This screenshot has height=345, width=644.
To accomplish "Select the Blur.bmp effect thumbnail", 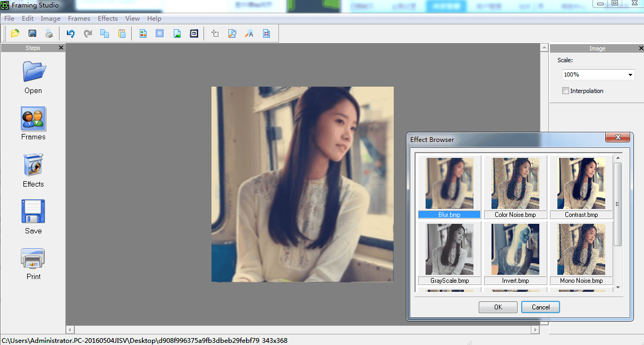I will tap(449, 183).
